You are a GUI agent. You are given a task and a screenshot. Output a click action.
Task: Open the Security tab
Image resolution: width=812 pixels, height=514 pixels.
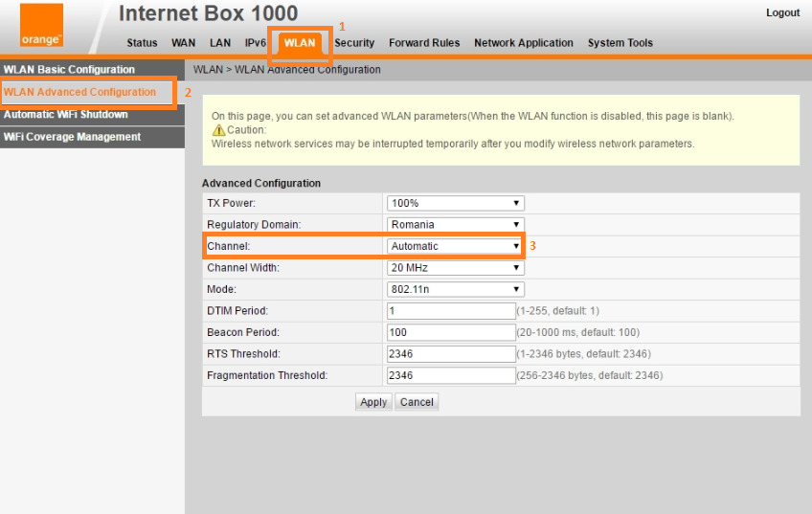354,43
